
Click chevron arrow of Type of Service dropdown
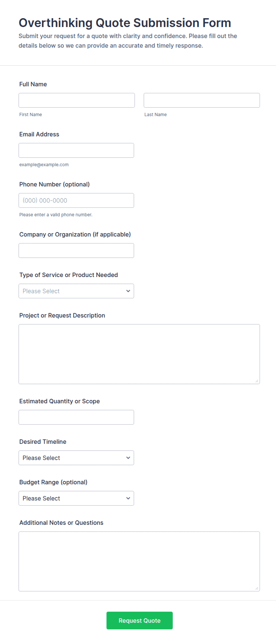128,291
